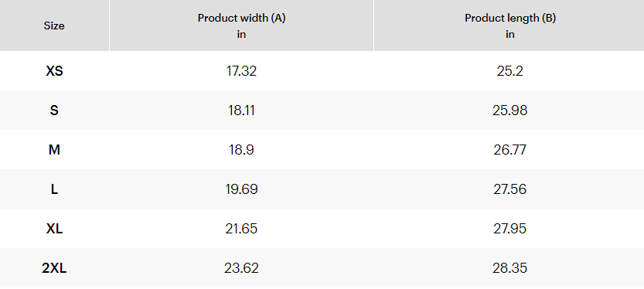This screenshot has width=644, height=289.
Task: Click the L size label
Action: (54, 189)
